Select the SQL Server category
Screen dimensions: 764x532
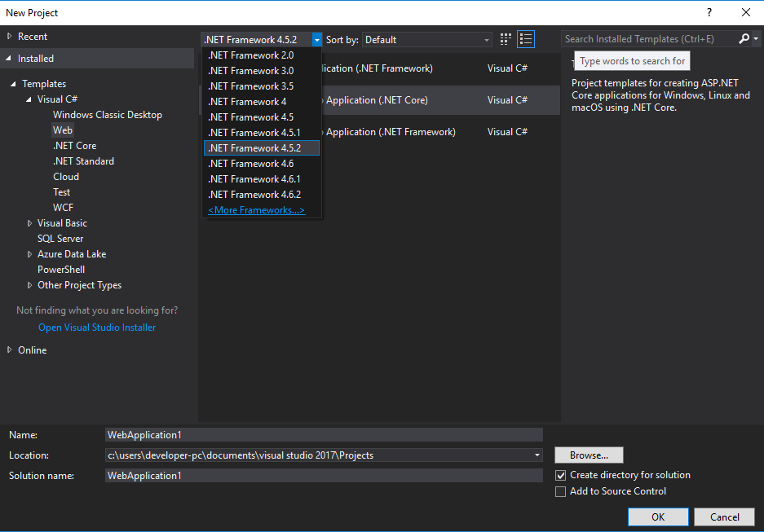[60, 239]
